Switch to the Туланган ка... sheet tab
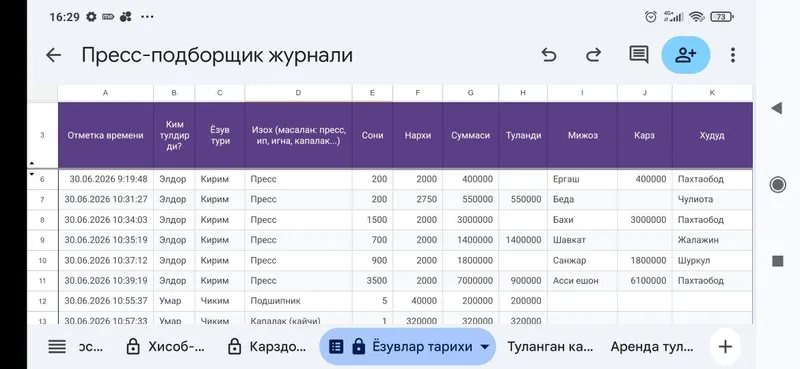The image size is (800, 369). [x=550, y=347]
